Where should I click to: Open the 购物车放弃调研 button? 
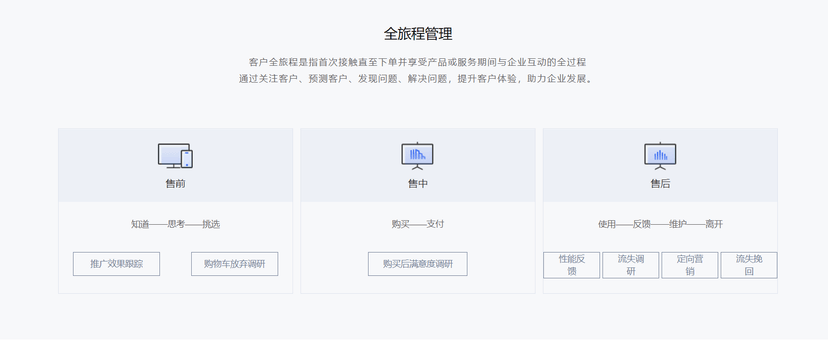(234, 264)
